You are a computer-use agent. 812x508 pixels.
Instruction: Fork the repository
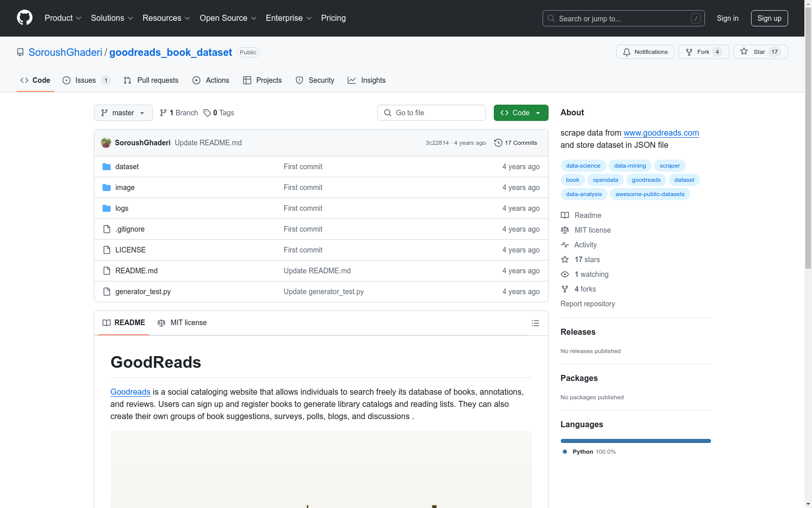tap(703, 52)
